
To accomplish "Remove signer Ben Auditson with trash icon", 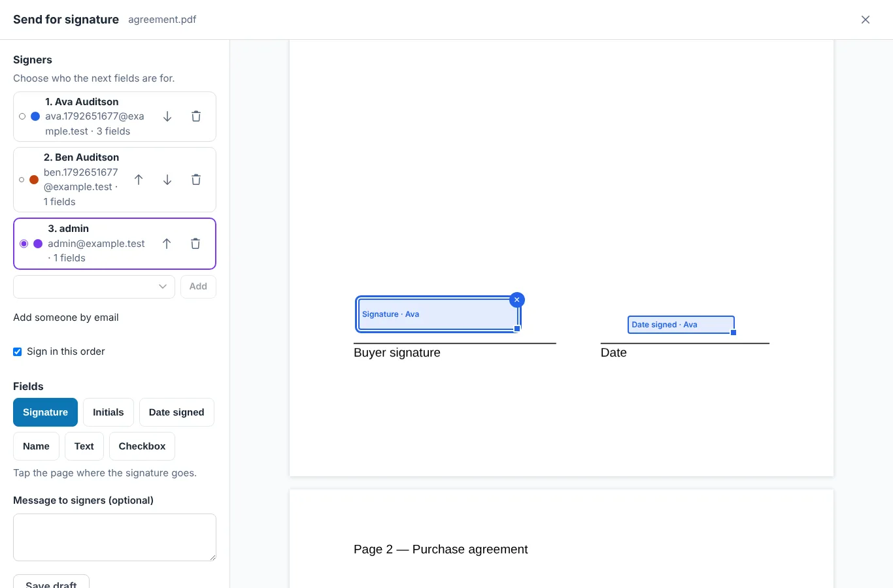I will (x=196, y=180).
